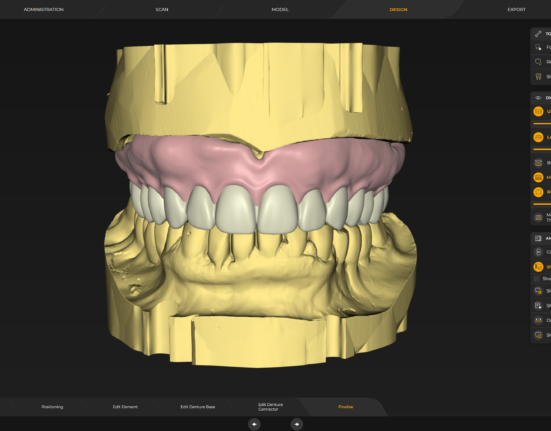
Task: Open the Edit Denture Connector step
Action: (270, 407)
